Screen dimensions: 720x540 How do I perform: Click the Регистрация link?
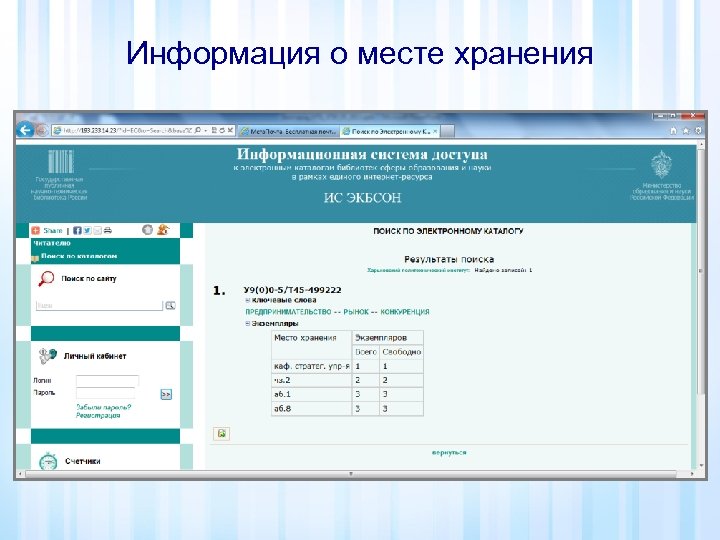point(98,415)
